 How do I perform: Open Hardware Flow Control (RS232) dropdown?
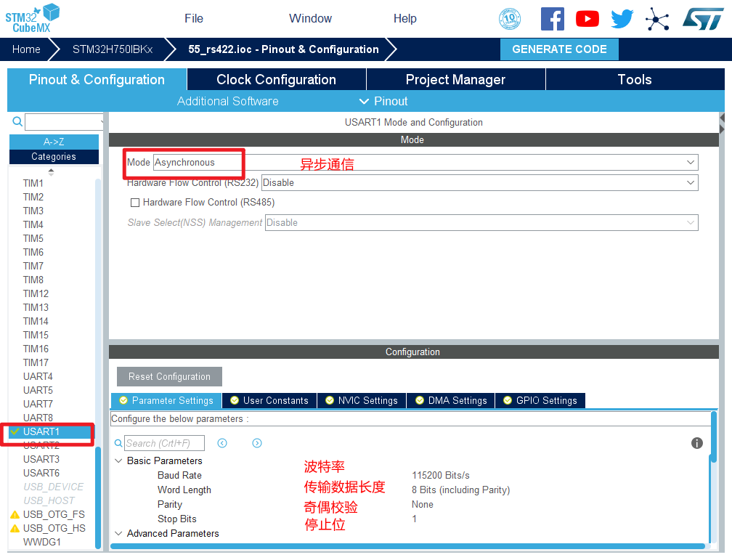[x=479, y=183]
